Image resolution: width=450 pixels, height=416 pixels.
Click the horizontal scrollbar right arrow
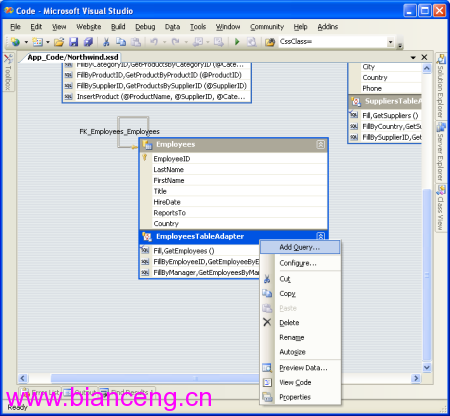(x=416, y=378)
